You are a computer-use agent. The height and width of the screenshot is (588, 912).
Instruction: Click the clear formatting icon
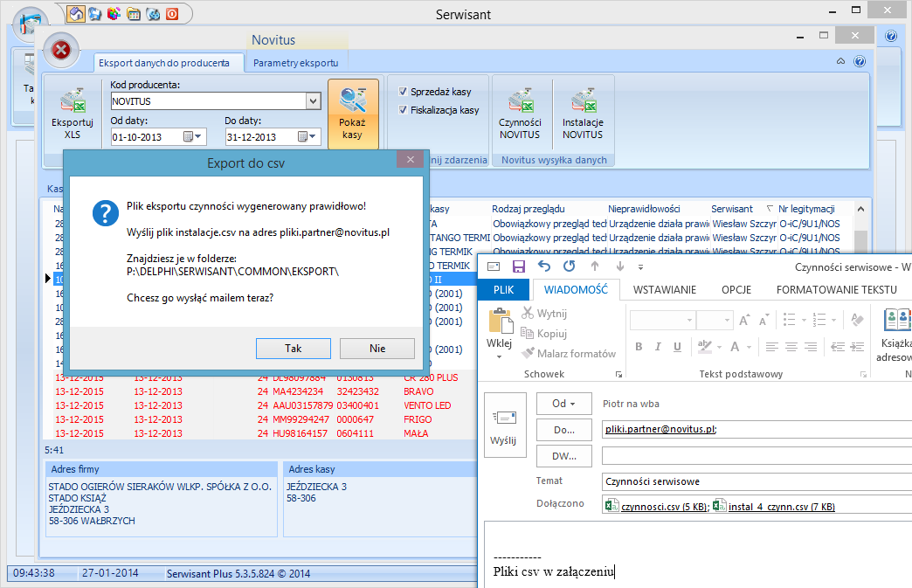click(857, 320)
